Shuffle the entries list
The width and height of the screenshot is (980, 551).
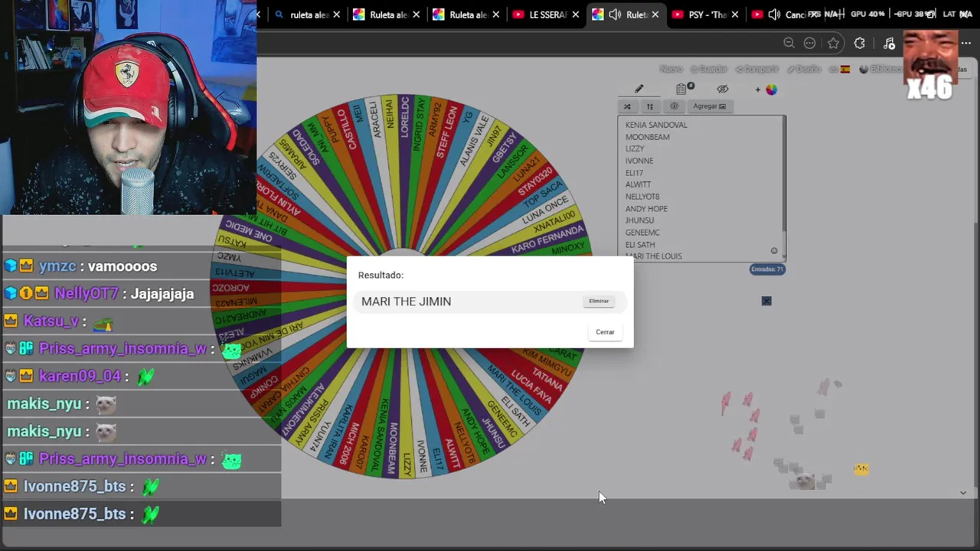(x=627, y=106)
